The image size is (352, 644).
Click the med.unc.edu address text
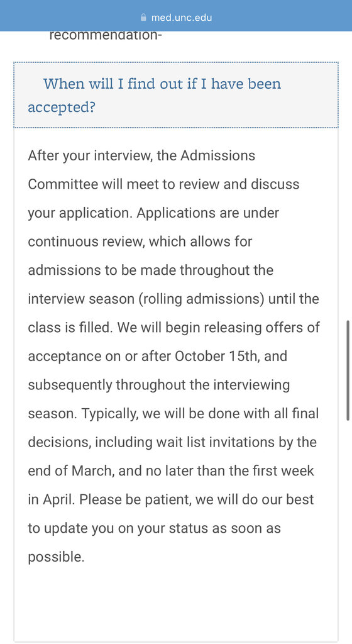coord(182,18)
